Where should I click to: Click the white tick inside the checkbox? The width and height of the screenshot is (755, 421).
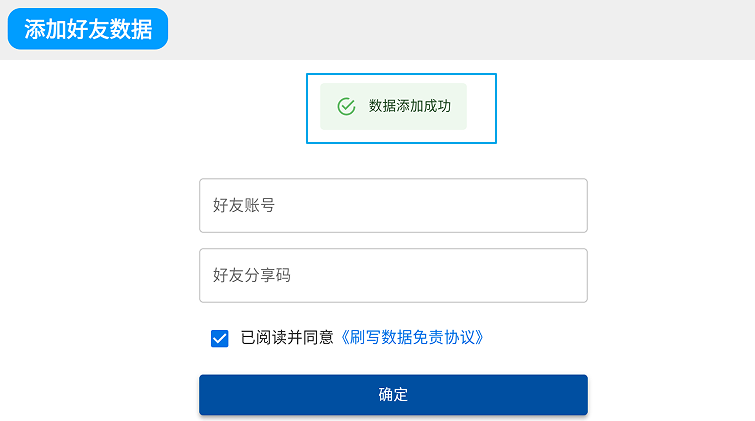pos(220,339)
